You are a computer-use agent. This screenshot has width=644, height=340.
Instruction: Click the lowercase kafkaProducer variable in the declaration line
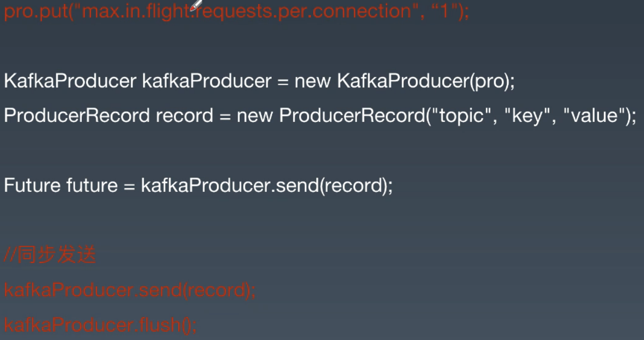207,81
